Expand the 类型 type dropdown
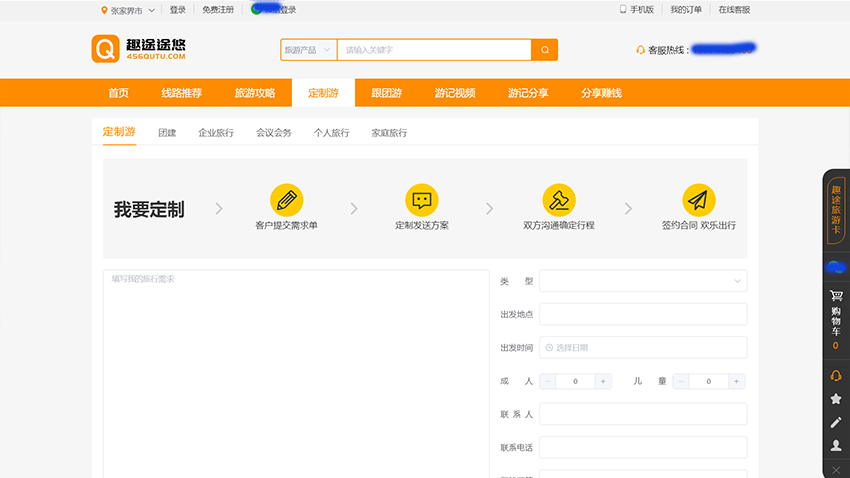 (642, 281)
